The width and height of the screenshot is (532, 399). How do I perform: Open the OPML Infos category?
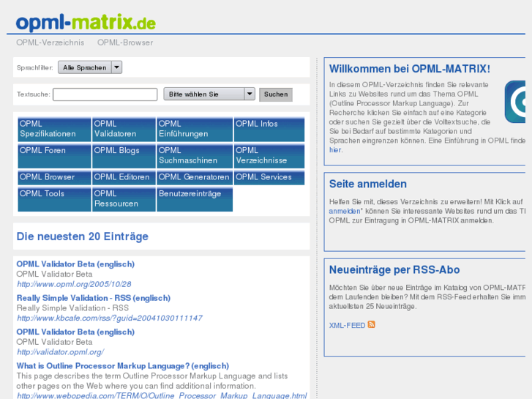click(x=269, y=130)
